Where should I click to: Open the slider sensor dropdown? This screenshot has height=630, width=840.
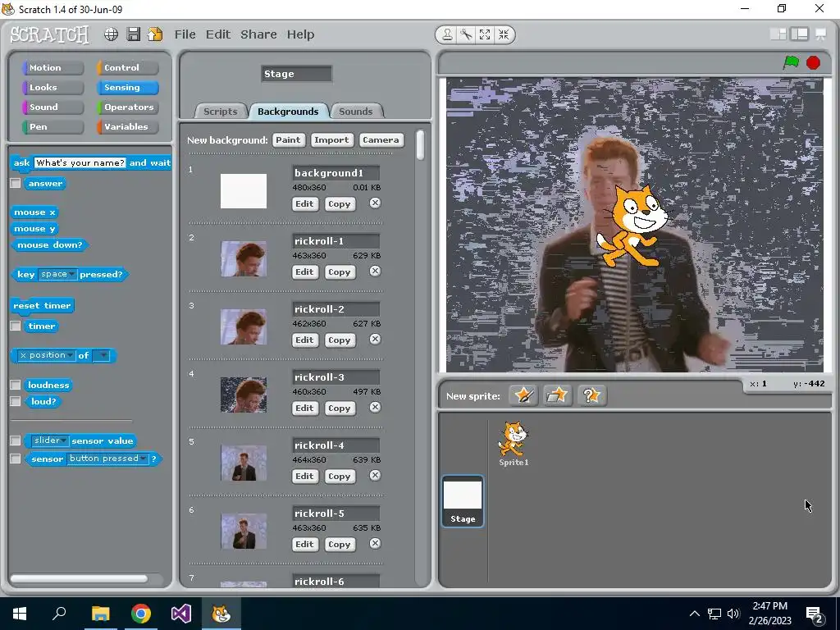50,441
